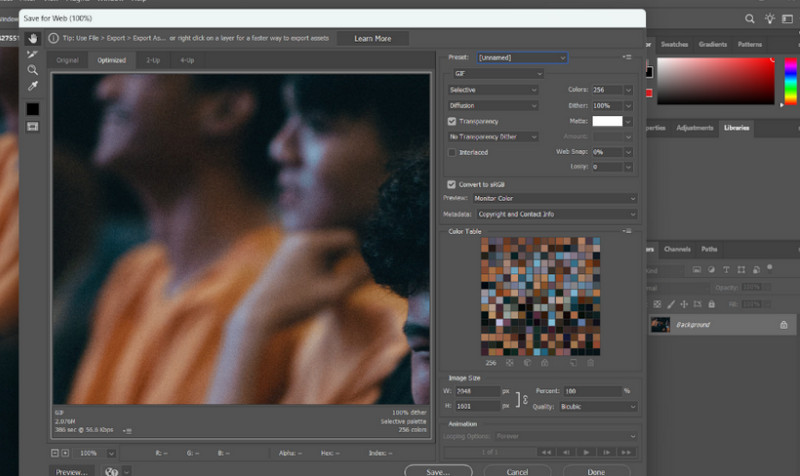Viewport: 800px width, 476px height.
Task: Open the Colors 256 dropdown arrow
Action: (628, 90)
